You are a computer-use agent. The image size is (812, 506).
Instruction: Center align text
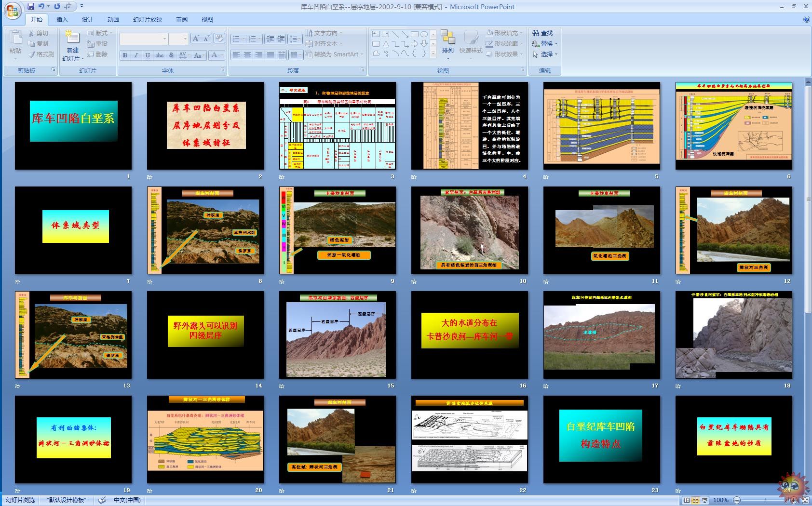(247, 55)
